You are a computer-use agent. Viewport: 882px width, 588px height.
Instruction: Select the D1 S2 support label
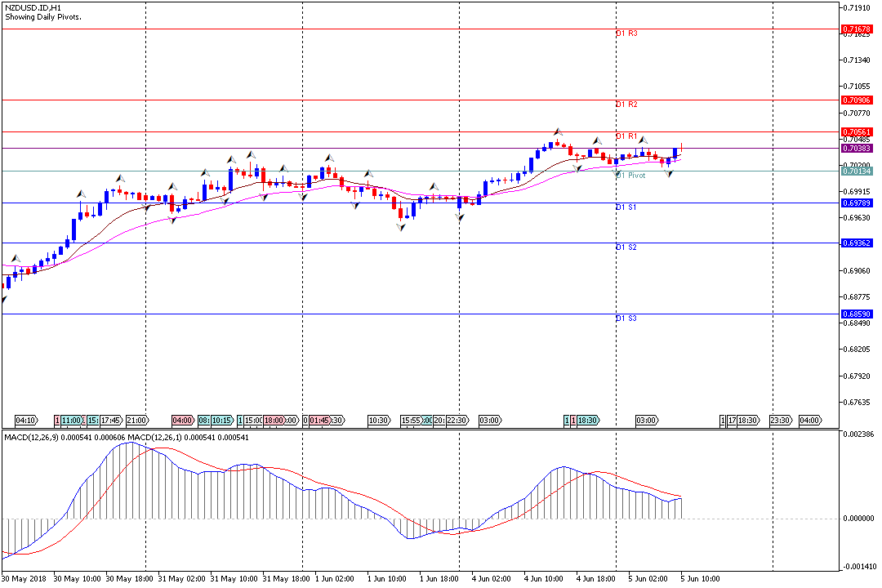(626, 247)
